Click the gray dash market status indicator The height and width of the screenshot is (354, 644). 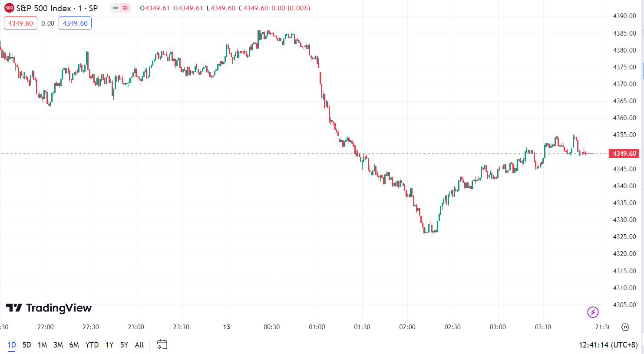pos(116,8)
